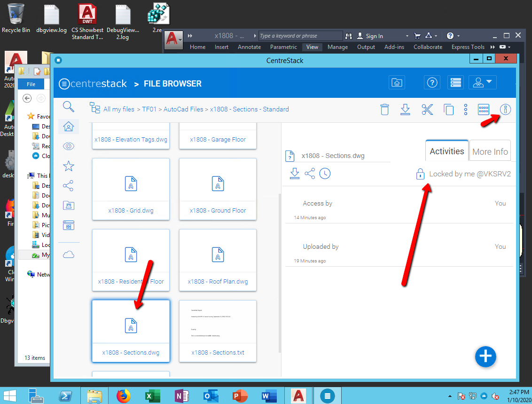This screenshot has height=404, width=532.
Task: Open the AutoCAD help dropdown arrow
Action: point(458,36)
